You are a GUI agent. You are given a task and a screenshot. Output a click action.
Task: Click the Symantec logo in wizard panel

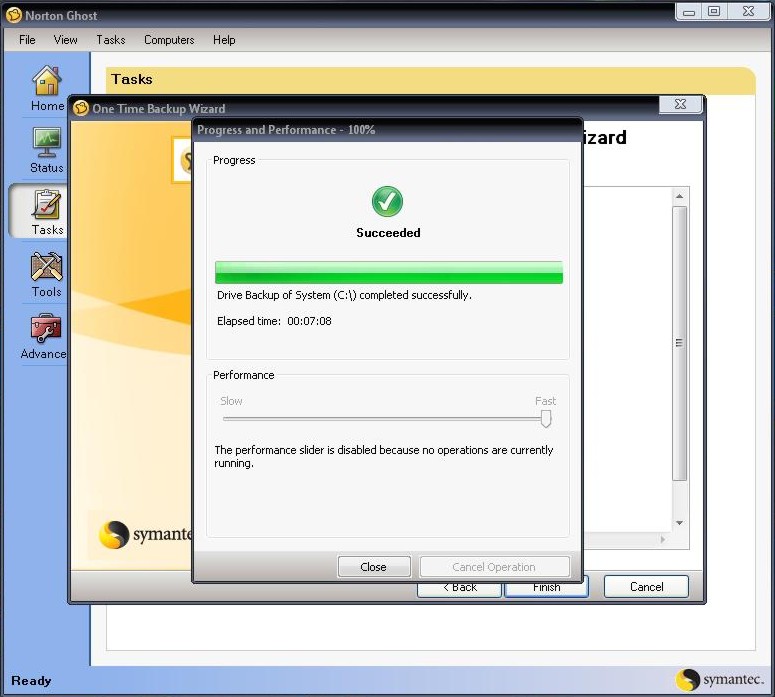[x=144, y=535]
